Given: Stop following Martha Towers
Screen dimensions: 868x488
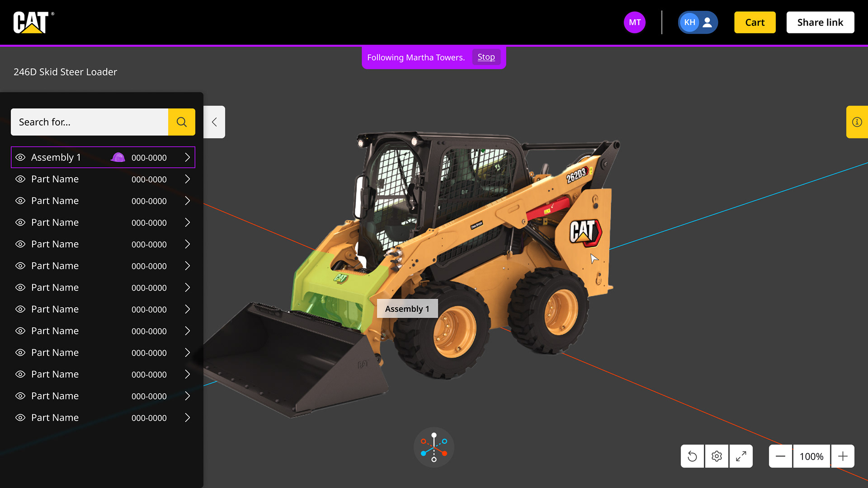Looking at the screenshot, I should (486, 57).
